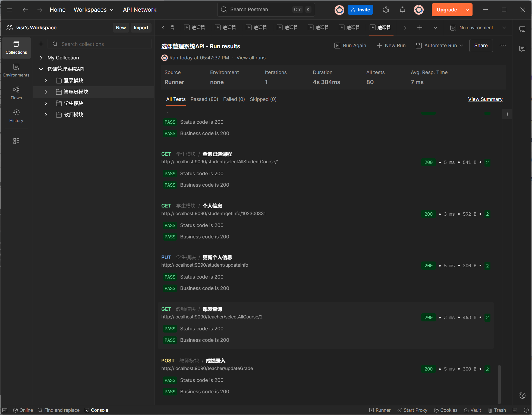Collapse the 选课管理系统API collection

[x=41, y=69]
